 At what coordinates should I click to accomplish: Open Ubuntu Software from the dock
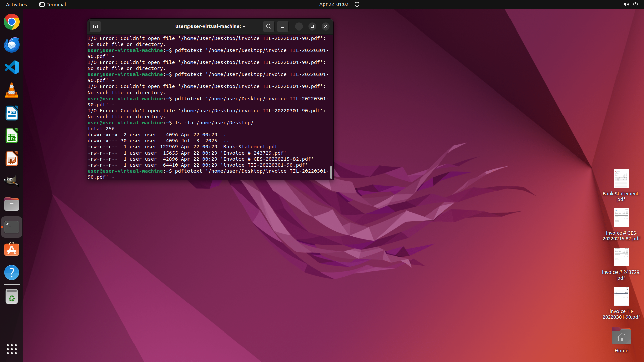point(12,250)
